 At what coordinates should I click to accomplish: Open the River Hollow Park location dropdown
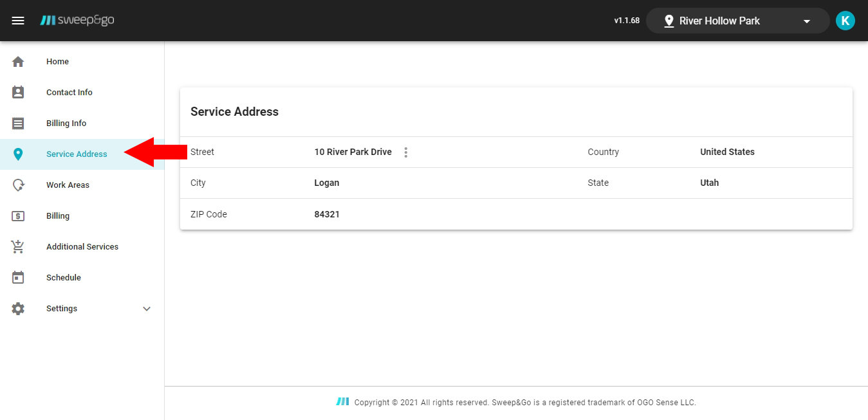806,20
